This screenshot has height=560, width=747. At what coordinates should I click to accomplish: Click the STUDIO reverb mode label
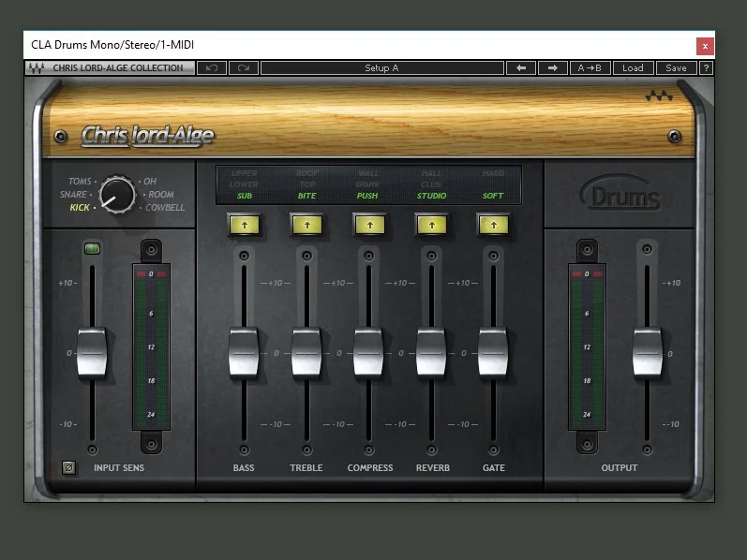432,196
